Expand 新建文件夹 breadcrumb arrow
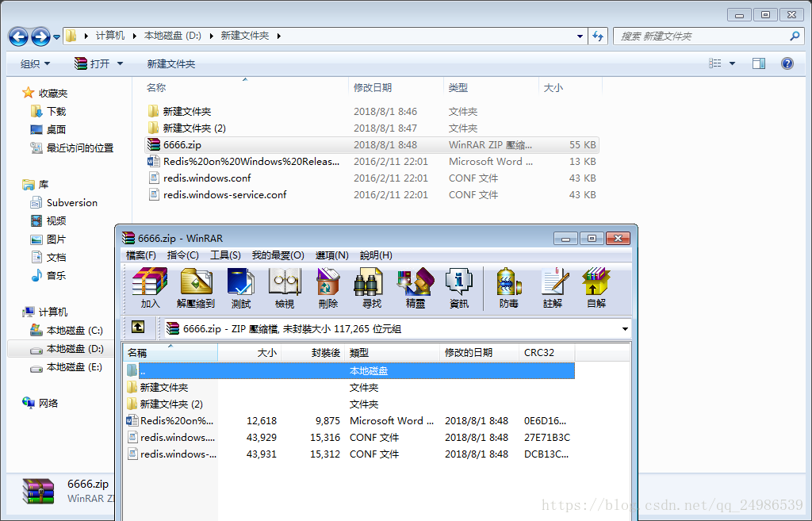Image resolution: width=812 pixels, height=521 pixels. click(279, 36)
